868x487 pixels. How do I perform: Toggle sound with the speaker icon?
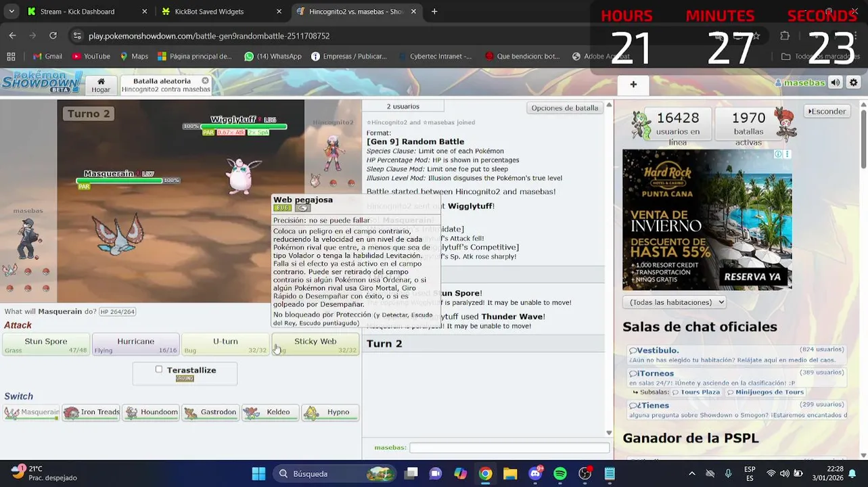[836, 83]
